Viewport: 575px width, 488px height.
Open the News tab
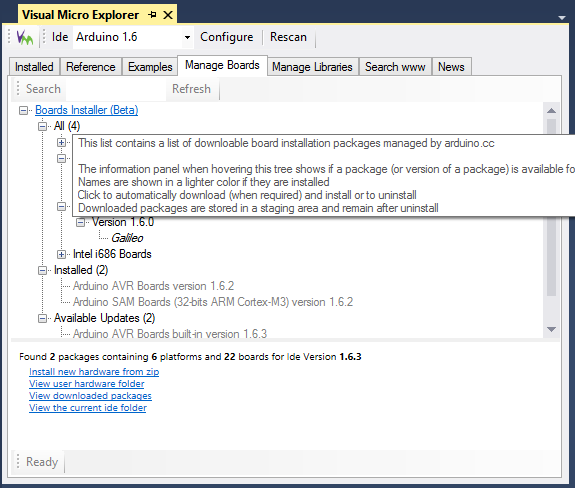coord(451,67)
